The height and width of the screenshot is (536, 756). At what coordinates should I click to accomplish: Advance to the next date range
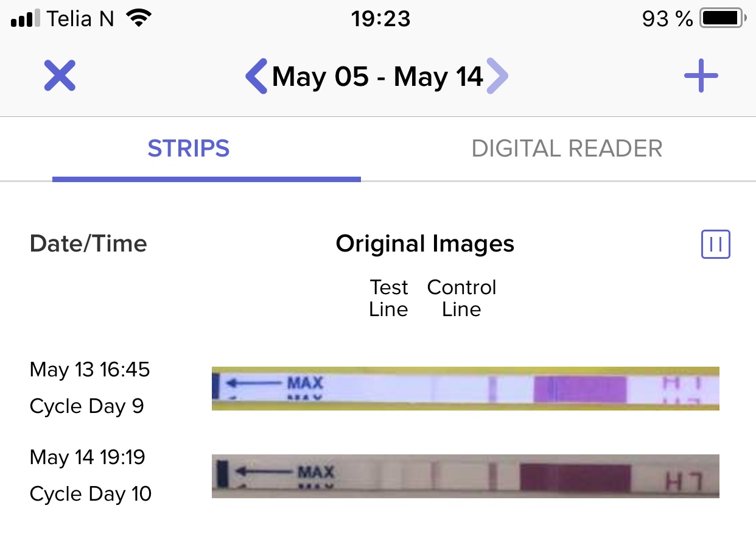click(497, 76)
